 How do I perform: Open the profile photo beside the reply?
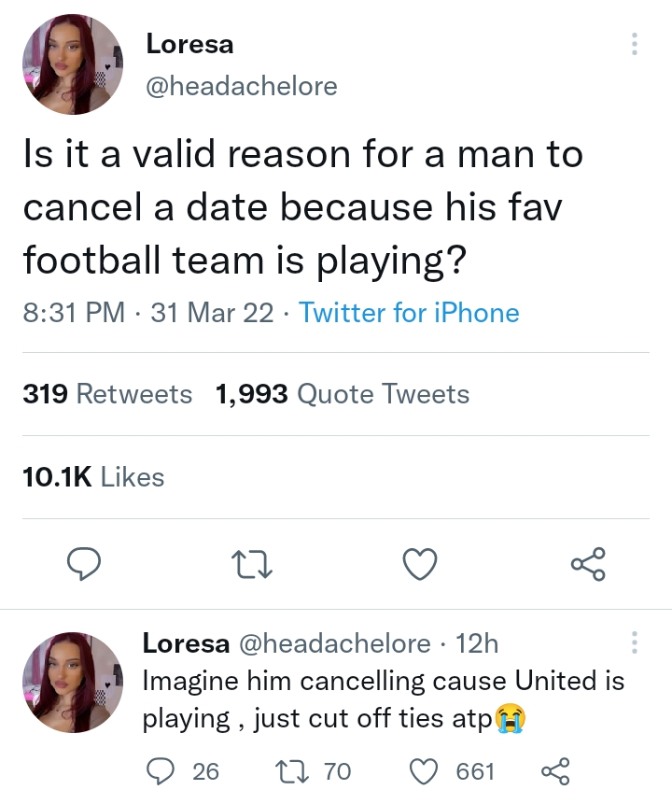[x=73, y=682]
